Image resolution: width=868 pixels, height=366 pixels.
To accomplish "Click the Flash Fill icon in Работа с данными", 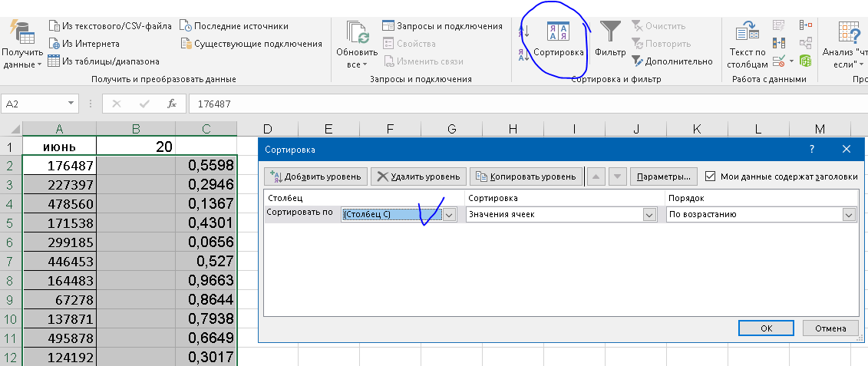I will pyautogui.click(x=779, y=25).
